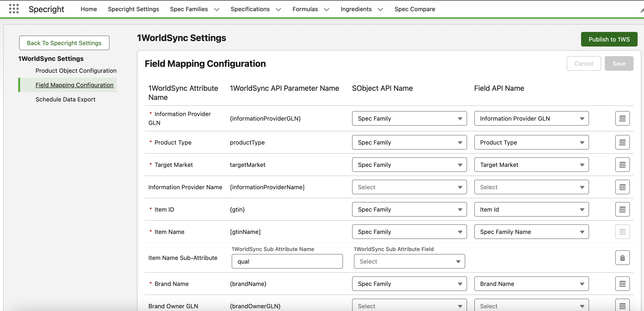Click sub-attribute icon in Brand Owner GLN row

click(622, 306)
